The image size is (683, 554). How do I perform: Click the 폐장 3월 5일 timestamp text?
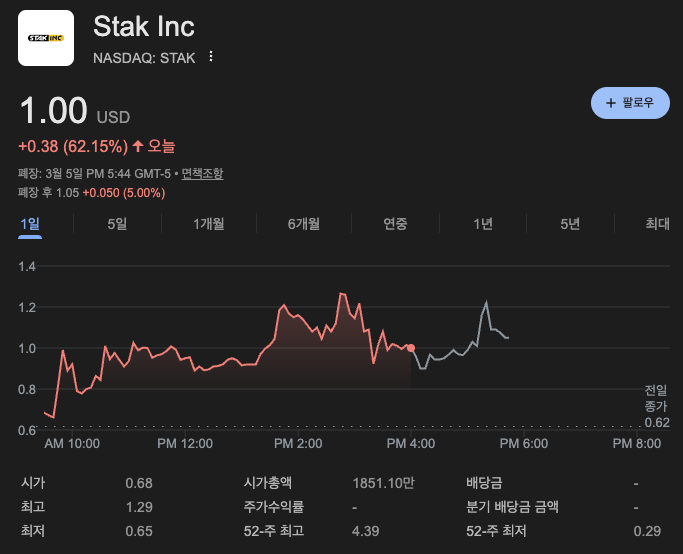pyautogui.click(x=94, y=173)
